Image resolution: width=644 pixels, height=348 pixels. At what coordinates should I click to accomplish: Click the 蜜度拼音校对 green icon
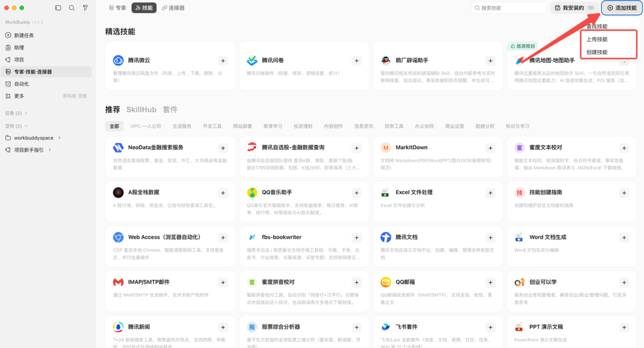[252, 282]
